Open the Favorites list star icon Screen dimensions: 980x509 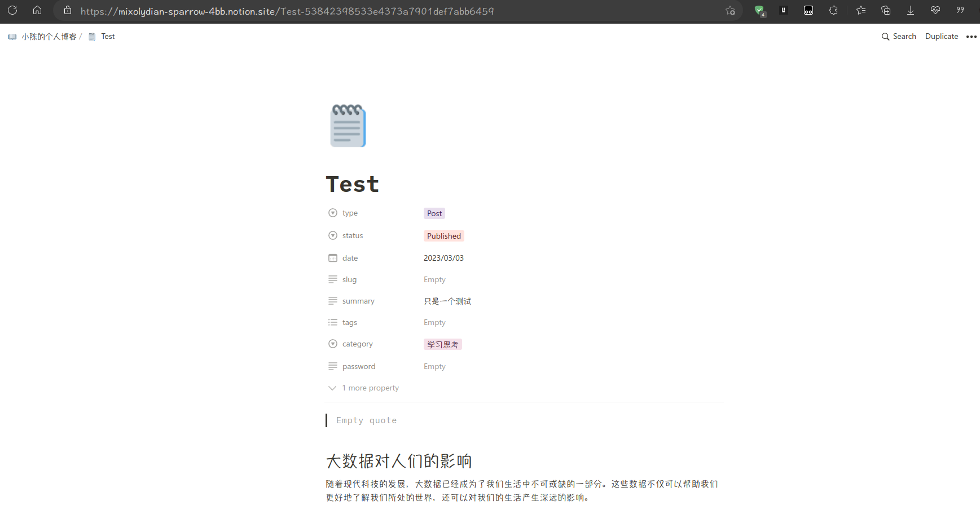coord(860,10)
